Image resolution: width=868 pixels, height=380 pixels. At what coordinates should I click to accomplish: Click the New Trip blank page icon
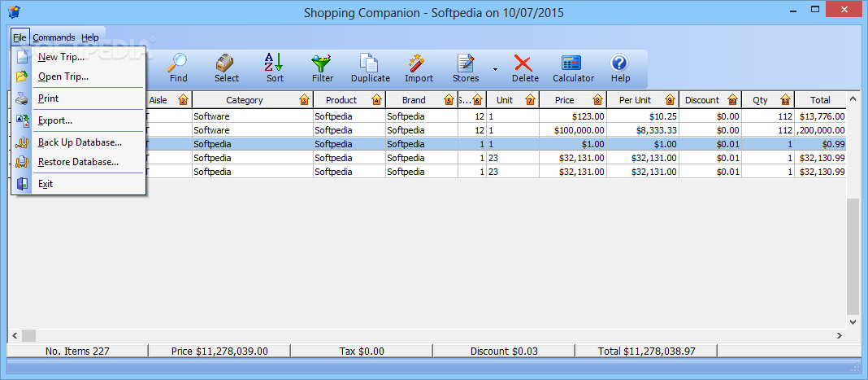tap(22, 56)
